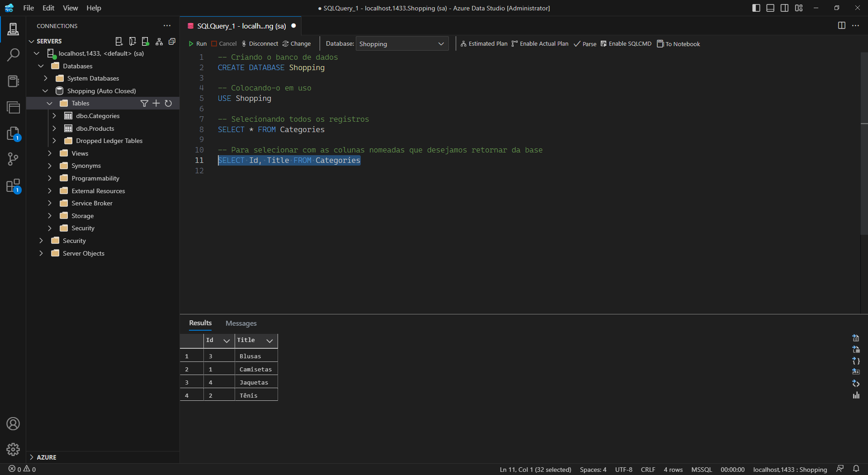The height and width of the screenshot is (475, 868).
Task: Toggle Enable SQLCMD mode
Action: coord(626,44)
